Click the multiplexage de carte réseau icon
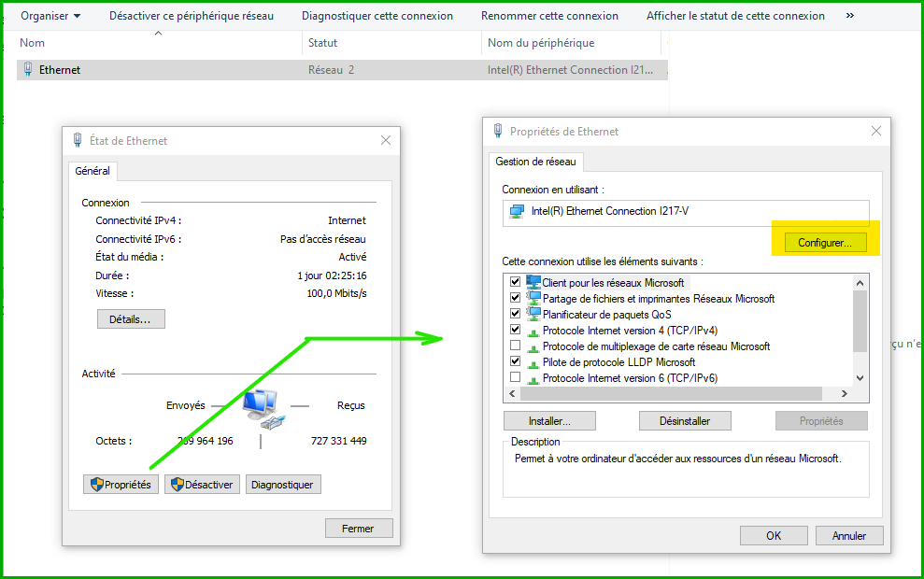The height and width of the screenshot is (579, 924). point(533,347)
